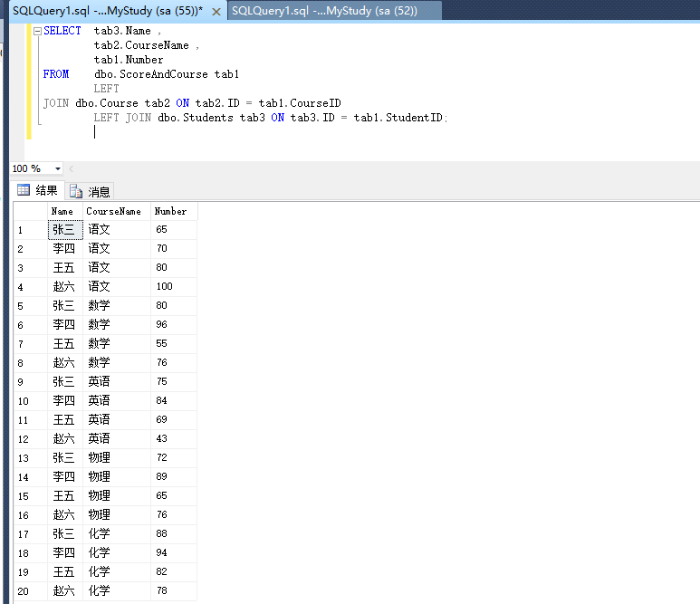Collapse the SELECT statement outline block
The width and height of the screenshot is (700, 604).
pos(37,31)
